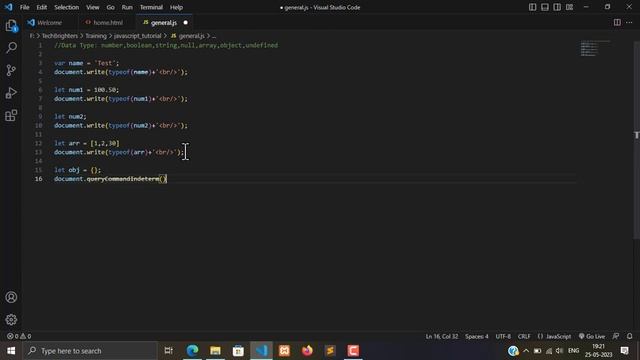The height and width of the screenshot is (360, 640).
Task: Click line number 16 in gutter
Action: coord(38,179)
